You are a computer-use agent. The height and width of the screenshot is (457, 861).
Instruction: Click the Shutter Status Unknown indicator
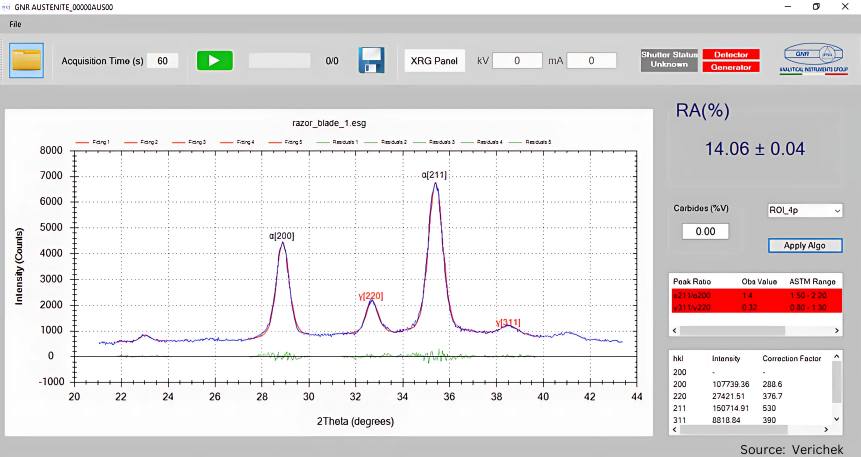coord(669,60)
